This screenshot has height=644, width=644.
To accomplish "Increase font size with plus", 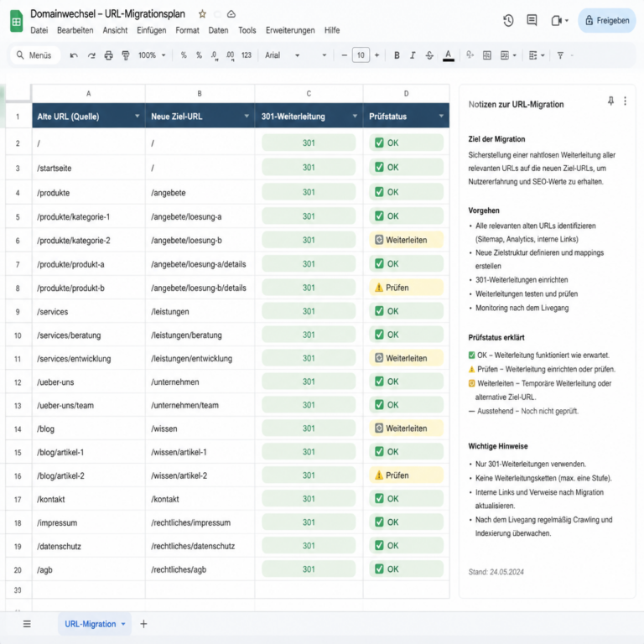I will coord(377,55).
